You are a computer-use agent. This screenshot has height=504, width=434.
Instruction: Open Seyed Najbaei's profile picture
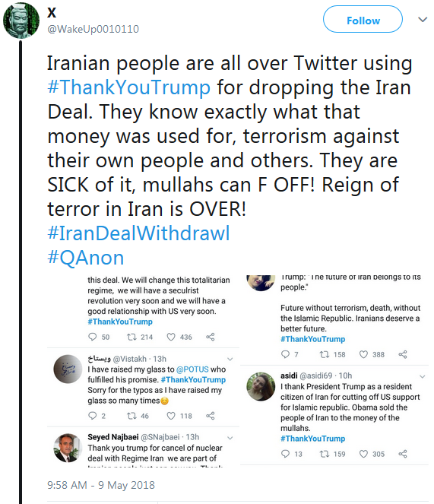68,448
